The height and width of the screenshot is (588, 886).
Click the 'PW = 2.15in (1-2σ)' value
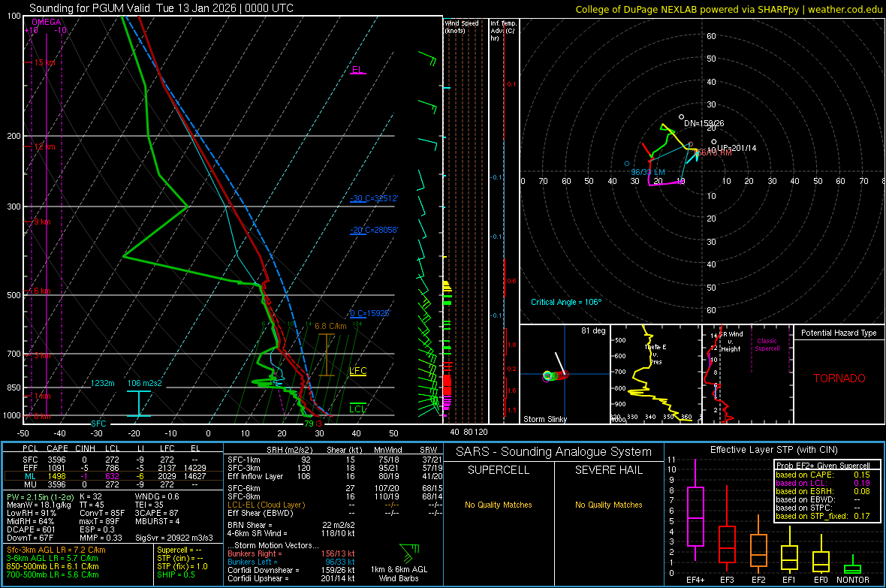click(39, 496)
